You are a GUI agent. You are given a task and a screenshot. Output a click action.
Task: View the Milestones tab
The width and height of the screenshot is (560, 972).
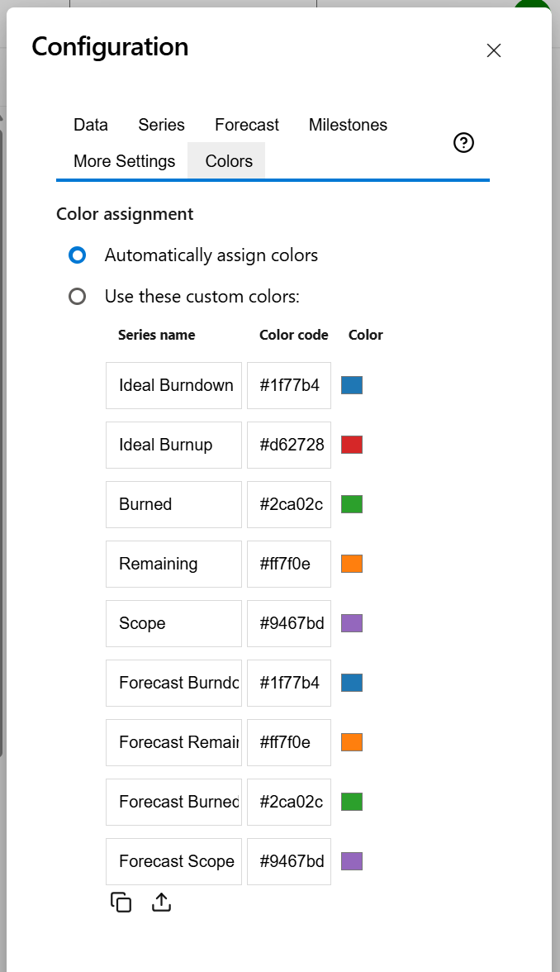tap(347, 125)
